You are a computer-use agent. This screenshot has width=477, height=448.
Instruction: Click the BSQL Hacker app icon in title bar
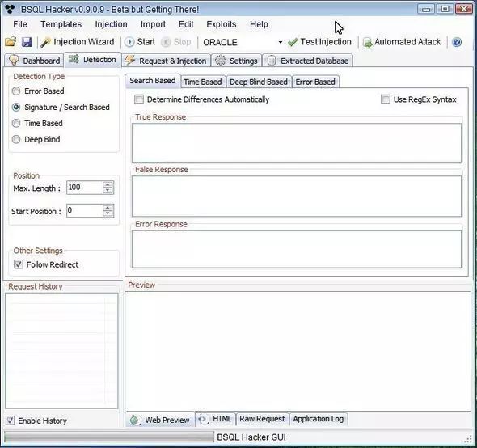(10, 9)
